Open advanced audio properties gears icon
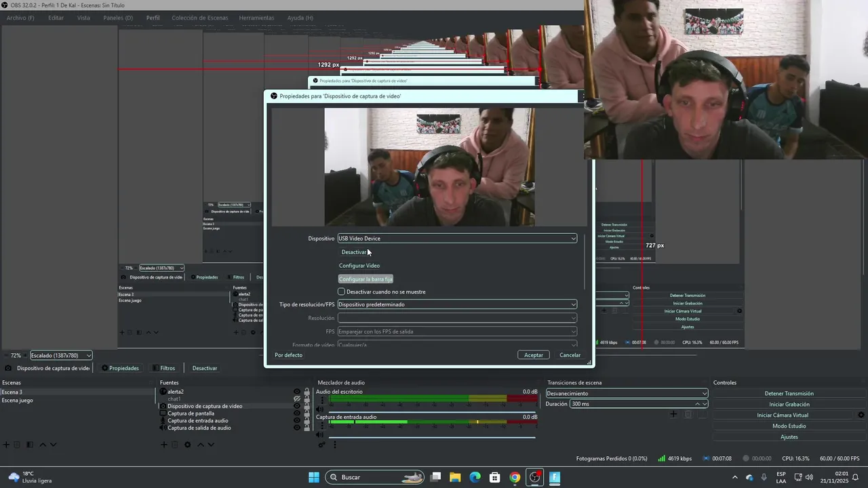This screenshot has height=488, width=868. coord(321,445)
